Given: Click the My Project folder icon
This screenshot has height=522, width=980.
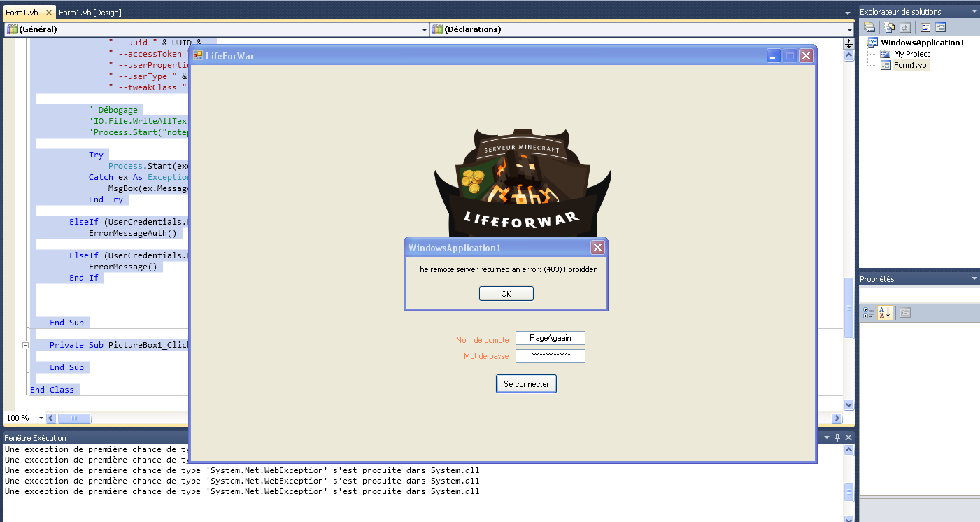Looking at the screenshot, I should [886, 54].
